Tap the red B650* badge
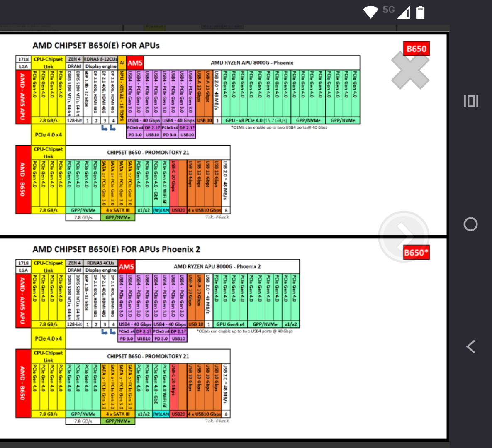Viewport: 492px width, 448px height. point(416,253)
